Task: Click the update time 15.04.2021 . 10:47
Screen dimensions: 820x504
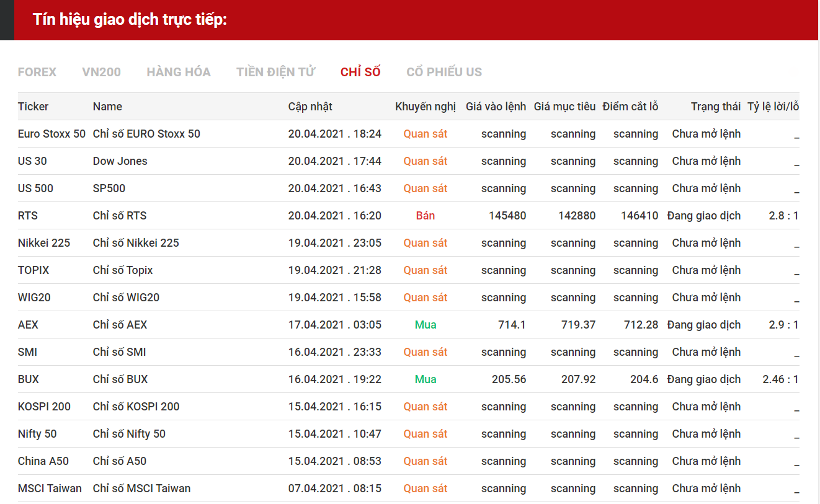Action: click(335, 434)
